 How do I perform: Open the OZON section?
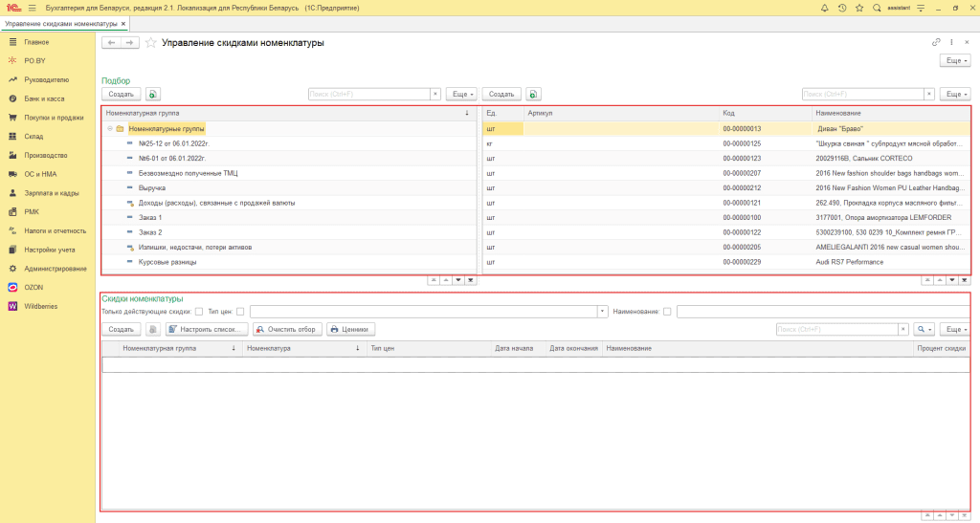click(x=33, y=288)
